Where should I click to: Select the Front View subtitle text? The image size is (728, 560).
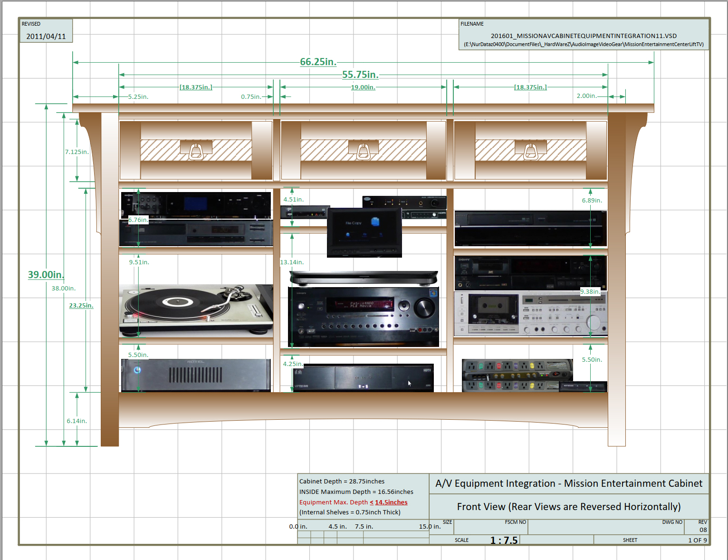[569, 507]
